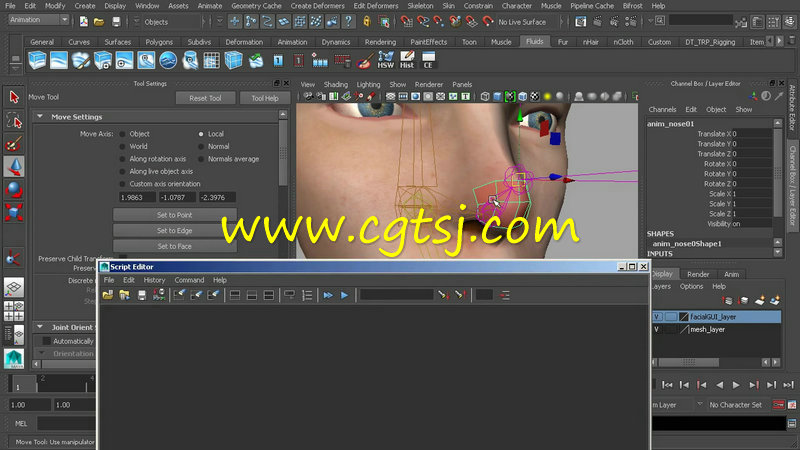Click the Hist shelf button
800x450 pixels.
click(407, 61)
